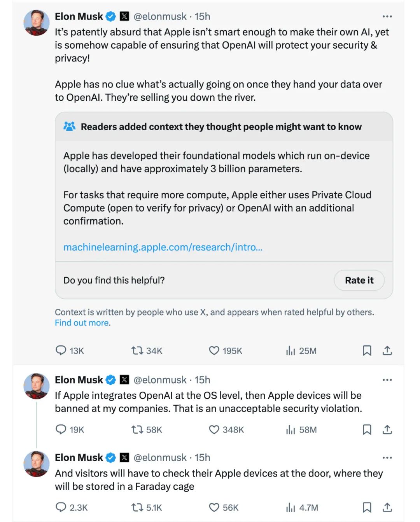Open the machinelearning.apple.com research link
Viewport: 420px width, 522px height.
(163, 247)
